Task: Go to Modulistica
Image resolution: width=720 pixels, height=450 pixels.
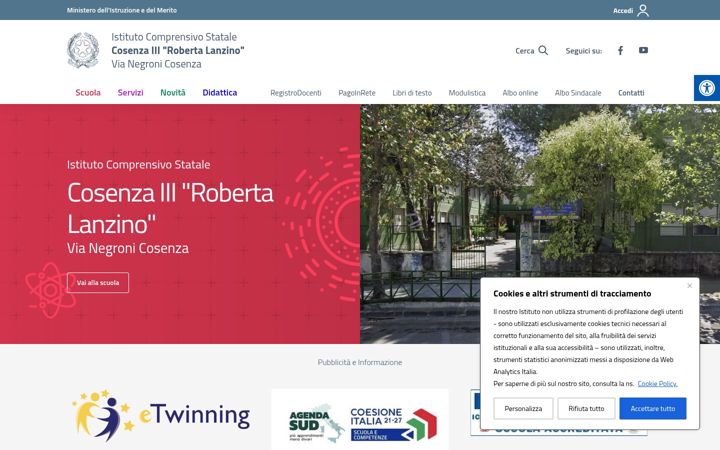Action: [467, 93]
